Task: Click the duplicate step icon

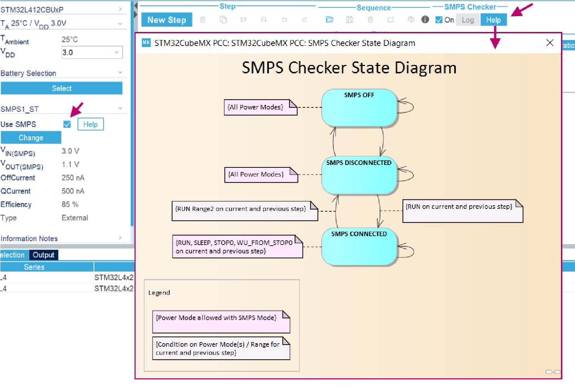Action: (x=223, y=20)
